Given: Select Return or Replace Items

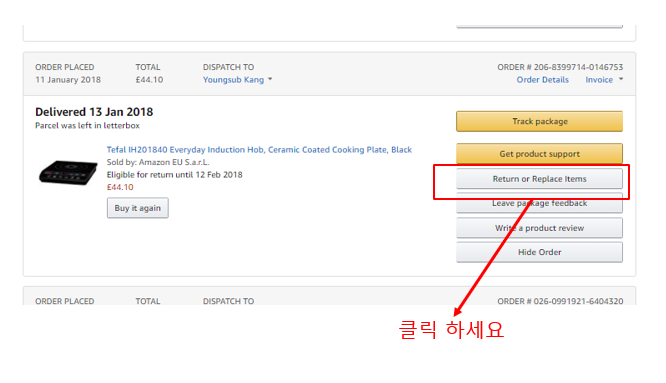Looking at the screenshot, I should (x=539, y=179).
